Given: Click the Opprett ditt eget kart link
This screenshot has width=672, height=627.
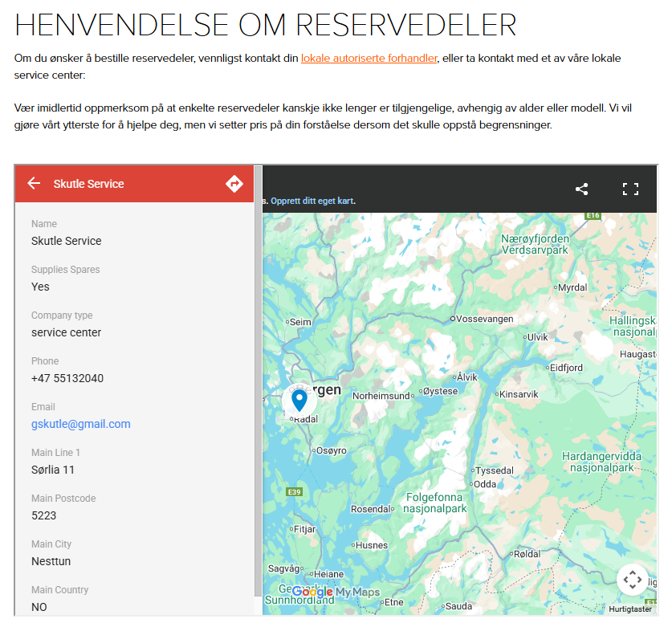Looking at the screenshot, I should (312, 201).
